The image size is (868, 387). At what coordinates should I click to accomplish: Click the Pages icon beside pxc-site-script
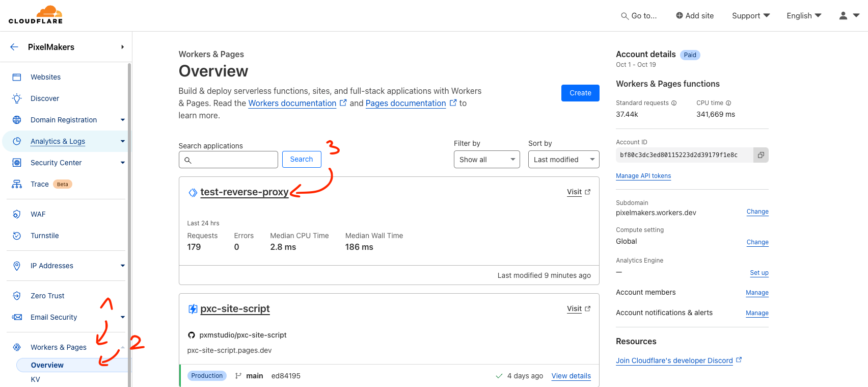[193, 309]
